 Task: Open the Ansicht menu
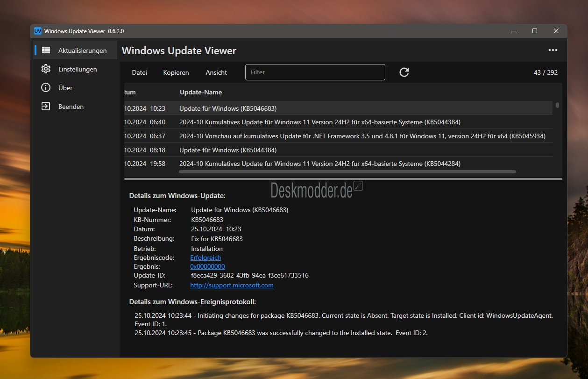point(216,72)
